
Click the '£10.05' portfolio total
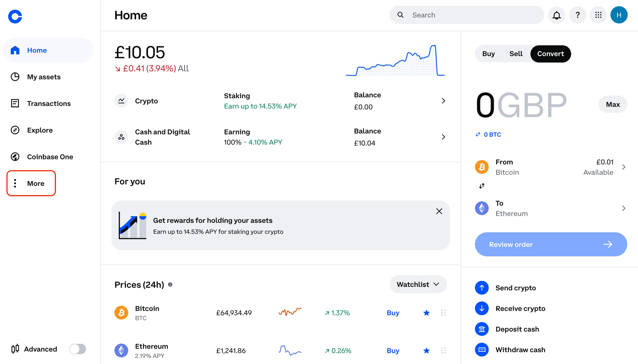coord(140,52)
